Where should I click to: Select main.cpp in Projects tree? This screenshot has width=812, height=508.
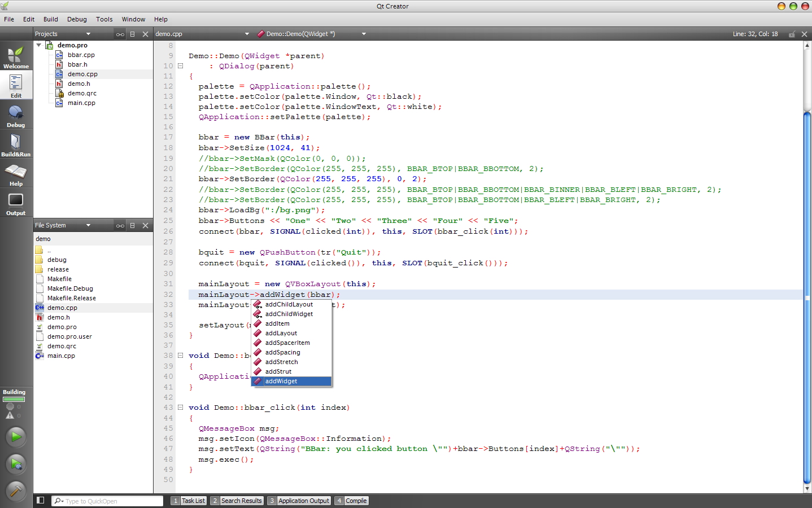click(81, 103)
